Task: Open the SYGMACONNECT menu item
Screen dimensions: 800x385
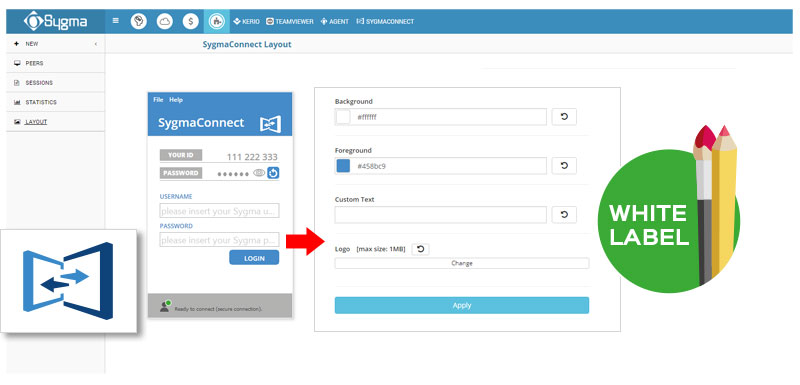Action: (385, 21)
